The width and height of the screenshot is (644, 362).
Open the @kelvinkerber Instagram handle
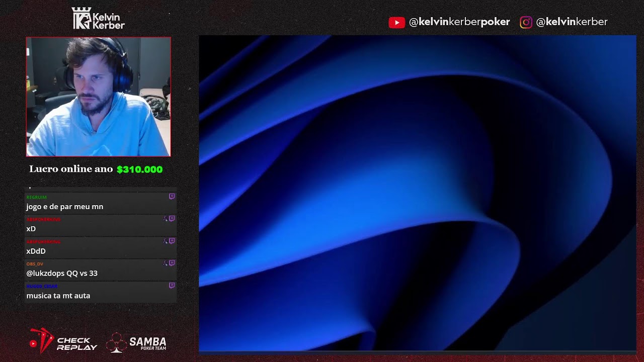(572, 22)
